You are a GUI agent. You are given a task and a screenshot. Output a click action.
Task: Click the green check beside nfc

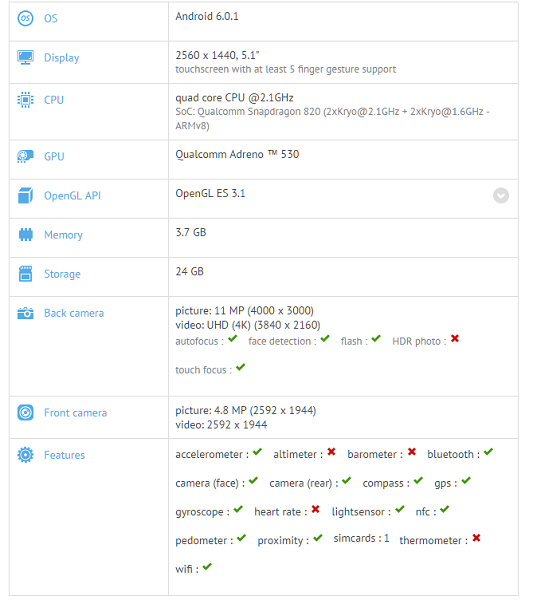[444, 509]
